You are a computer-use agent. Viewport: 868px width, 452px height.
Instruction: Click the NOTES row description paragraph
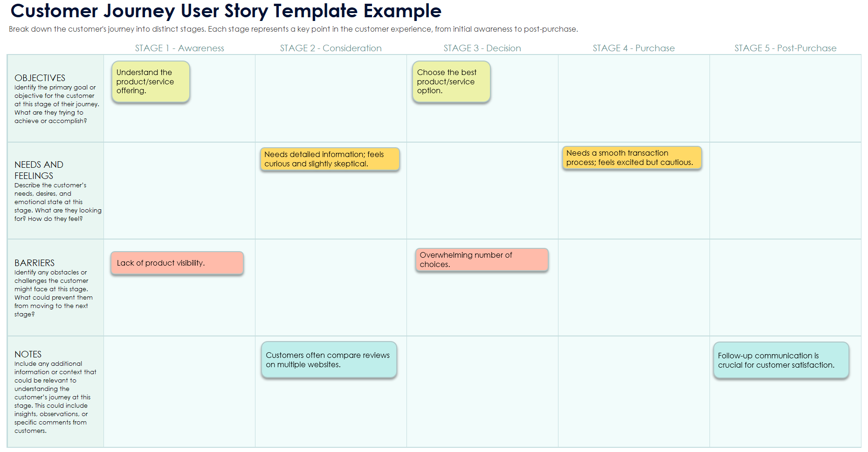pos(55,397)
